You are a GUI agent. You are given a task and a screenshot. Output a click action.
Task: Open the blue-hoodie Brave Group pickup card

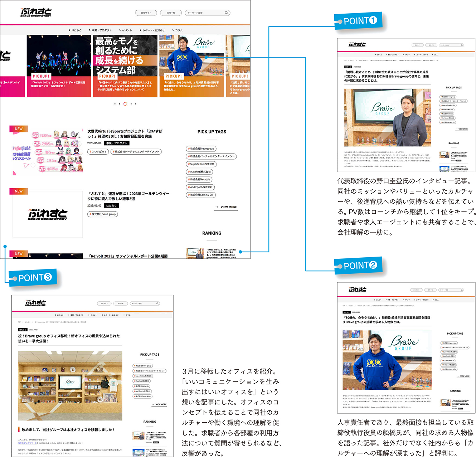[192, 66]
